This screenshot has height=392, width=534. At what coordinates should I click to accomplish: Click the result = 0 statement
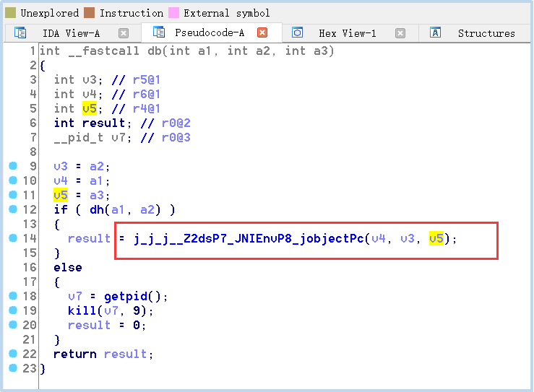tap(107, 326)
